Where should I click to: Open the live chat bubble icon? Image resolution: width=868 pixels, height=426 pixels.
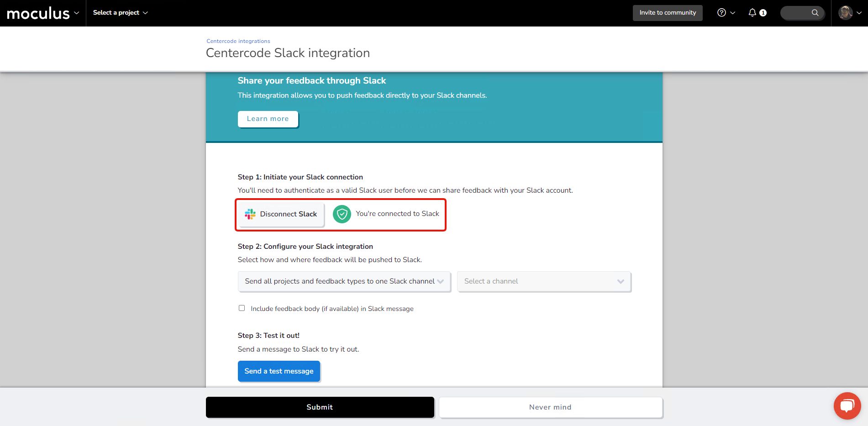pyautogui.click(x=847, y=405)
